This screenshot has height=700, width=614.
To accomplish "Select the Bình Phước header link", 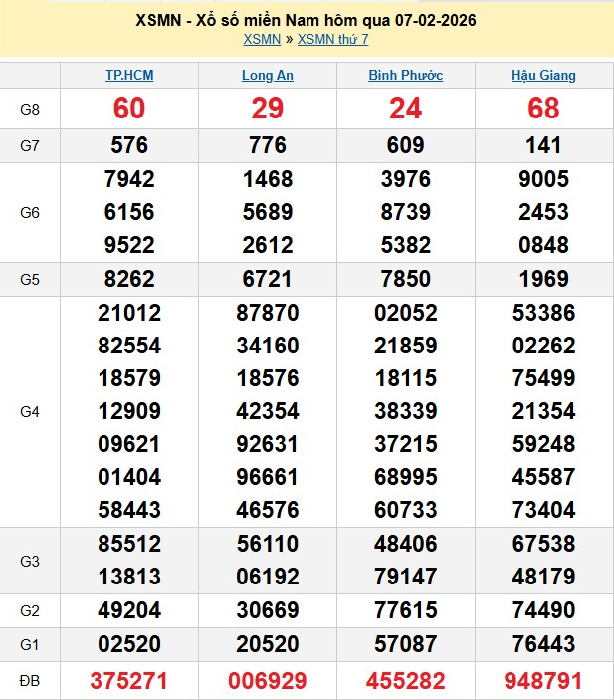I will (405, 75).
